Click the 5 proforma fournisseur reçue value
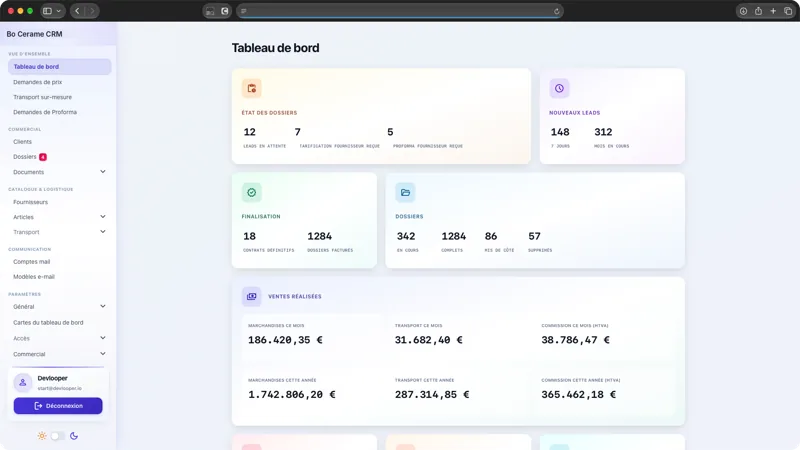The height and width of the screenshot is (450, 800). point(390,132)
